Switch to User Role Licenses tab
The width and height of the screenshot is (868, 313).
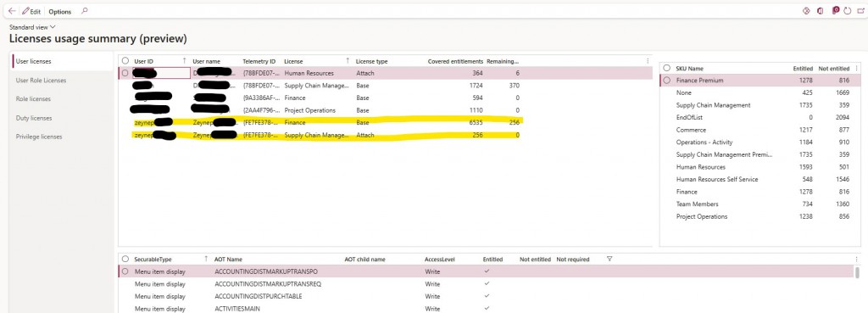(x=41, y=81)
